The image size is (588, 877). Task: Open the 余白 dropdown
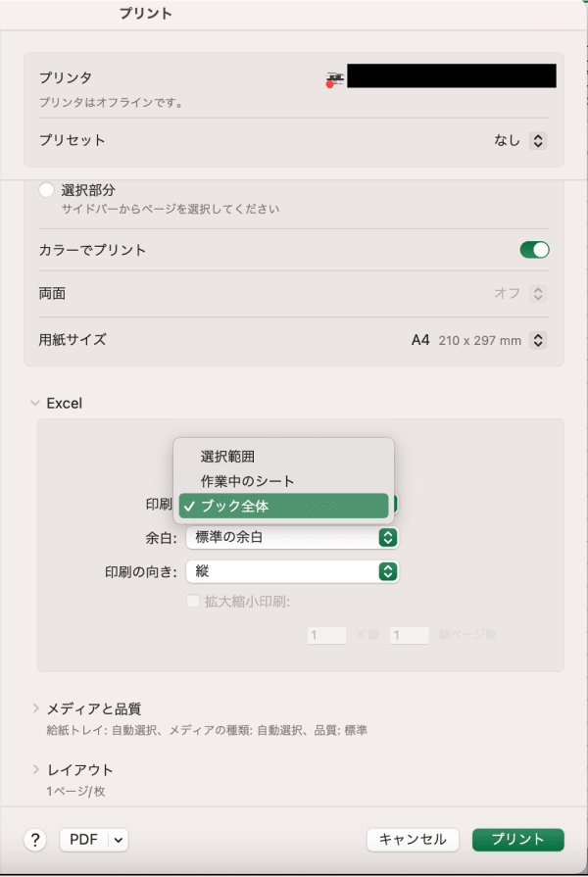386,537
